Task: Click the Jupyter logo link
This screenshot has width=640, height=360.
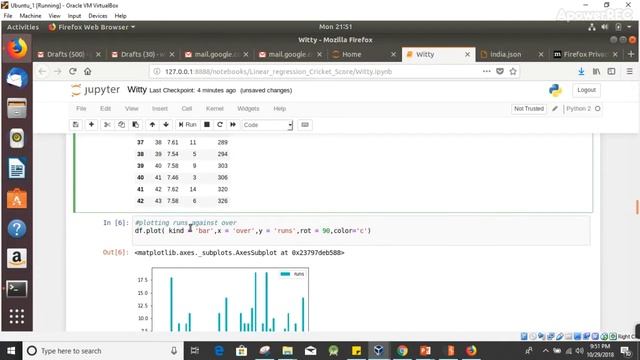Action: point(96,90)
